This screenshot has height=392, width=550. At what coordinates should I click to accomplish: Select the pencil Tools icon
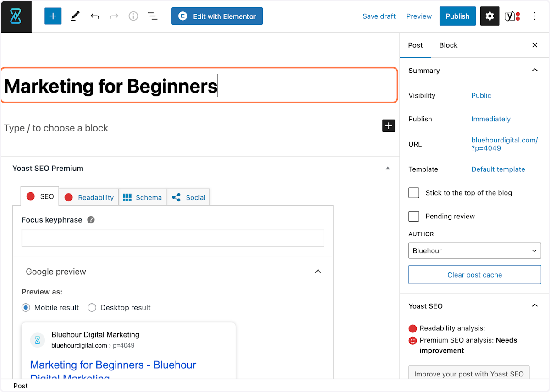(x=76, y=16)
